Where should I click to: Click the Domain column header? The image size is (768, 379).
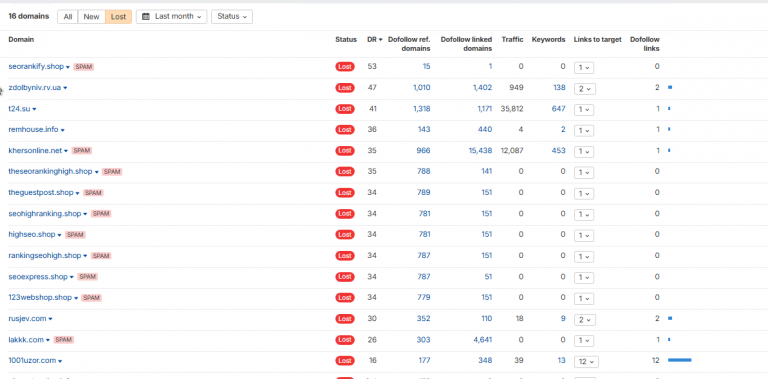[21, 40]
